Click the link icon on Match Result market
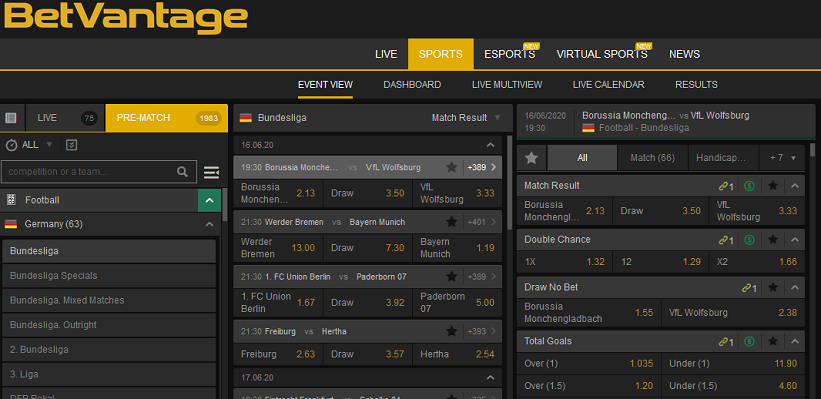 coord(726,186)
